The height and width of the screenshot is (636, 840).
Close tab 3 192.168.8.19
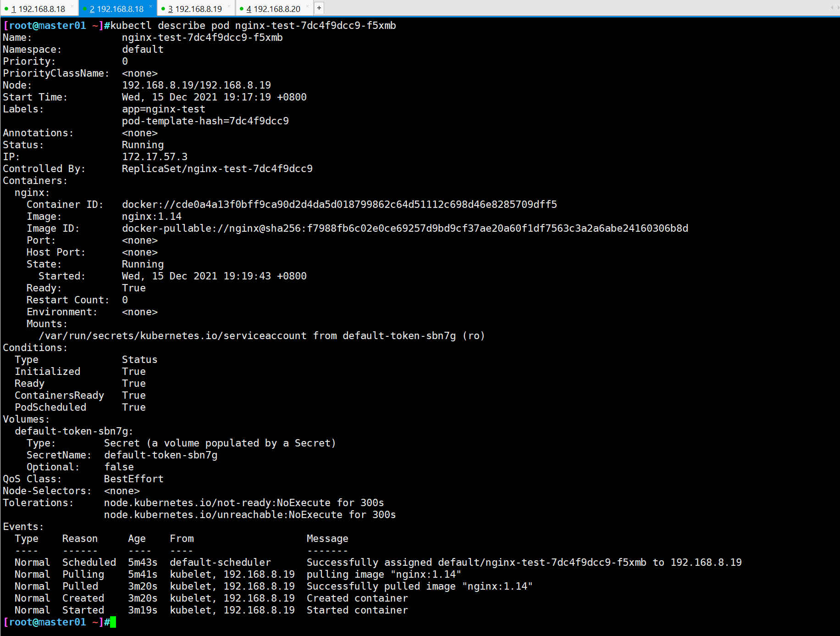(229, 6)
